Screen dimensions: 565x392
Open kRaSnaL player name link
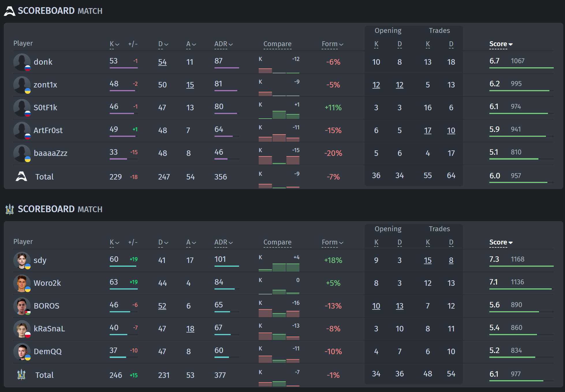(x=49, y=329)
